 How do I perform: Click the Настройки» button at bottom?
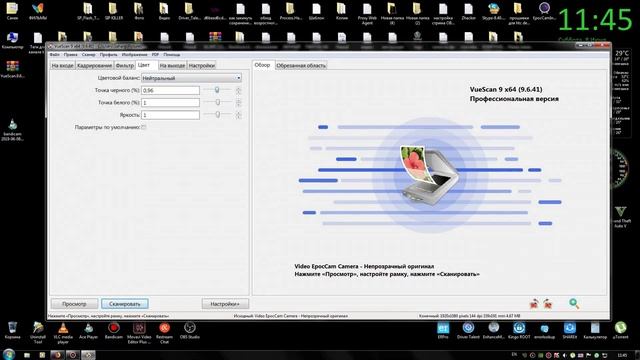coord(225,304)
